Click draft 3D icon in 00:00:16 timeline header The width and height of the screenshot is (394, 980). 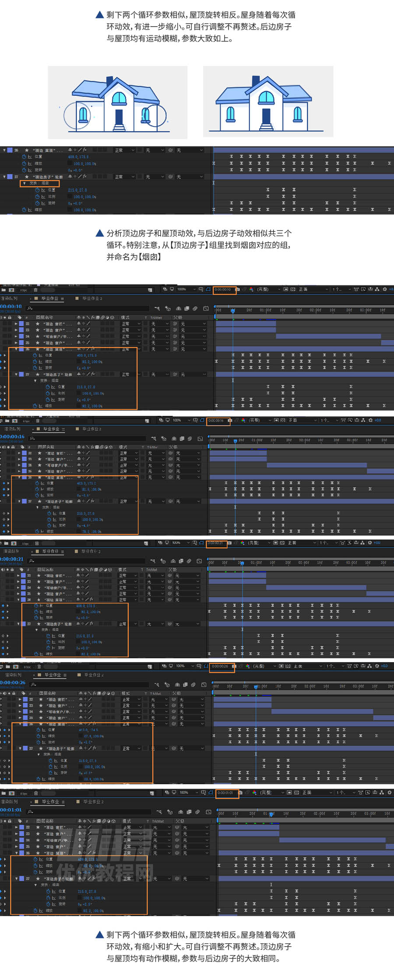tap(164, 438)
